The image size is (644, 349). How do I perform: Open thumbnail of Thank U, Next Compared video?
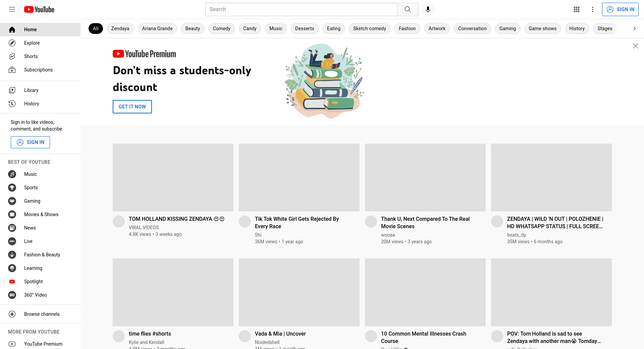click(425, 178)
